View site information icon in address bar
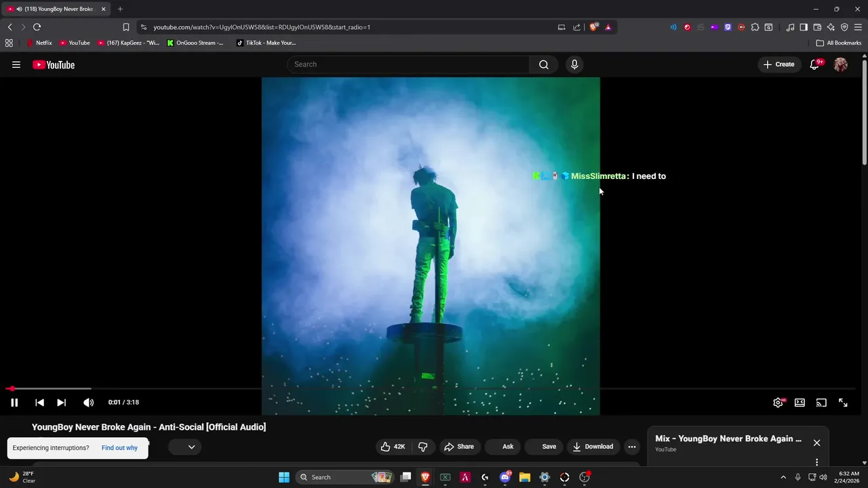The image size is (868, 488). [143, 27]
